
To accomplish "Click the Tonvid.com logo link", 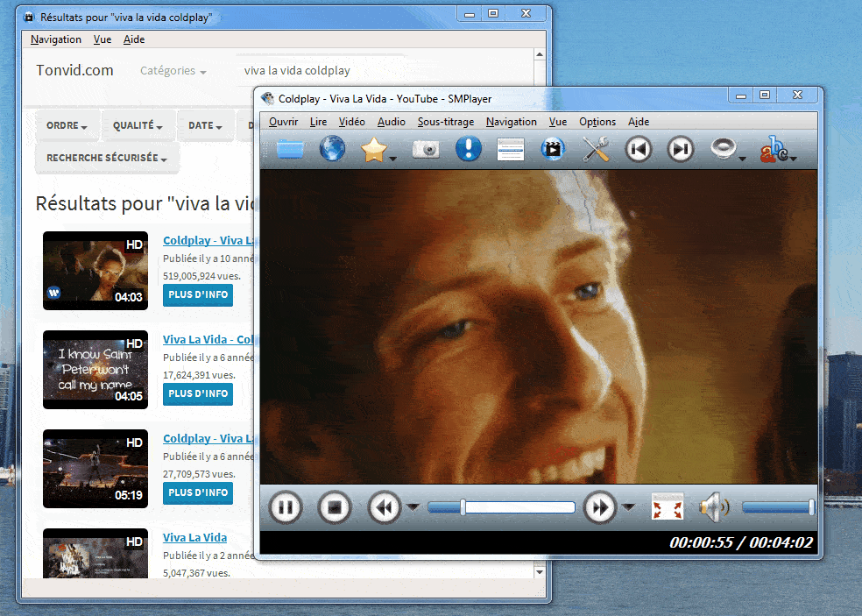I will coord(74,70).
